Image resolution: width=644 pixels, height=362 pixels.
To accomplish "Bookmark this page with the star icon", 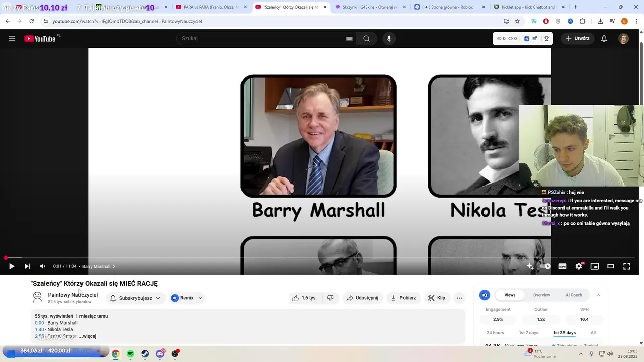I will (x=517, y=21).
